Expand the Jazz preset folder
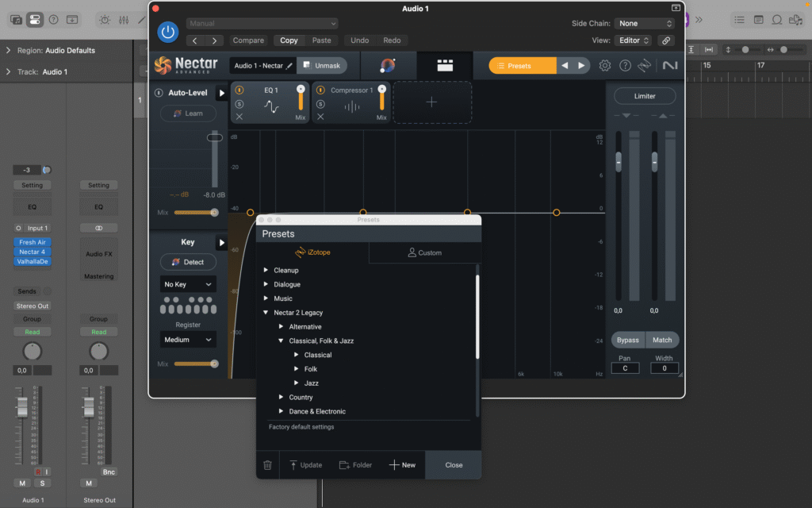Screen dimensions: 812x508 (x=297, y=383)
